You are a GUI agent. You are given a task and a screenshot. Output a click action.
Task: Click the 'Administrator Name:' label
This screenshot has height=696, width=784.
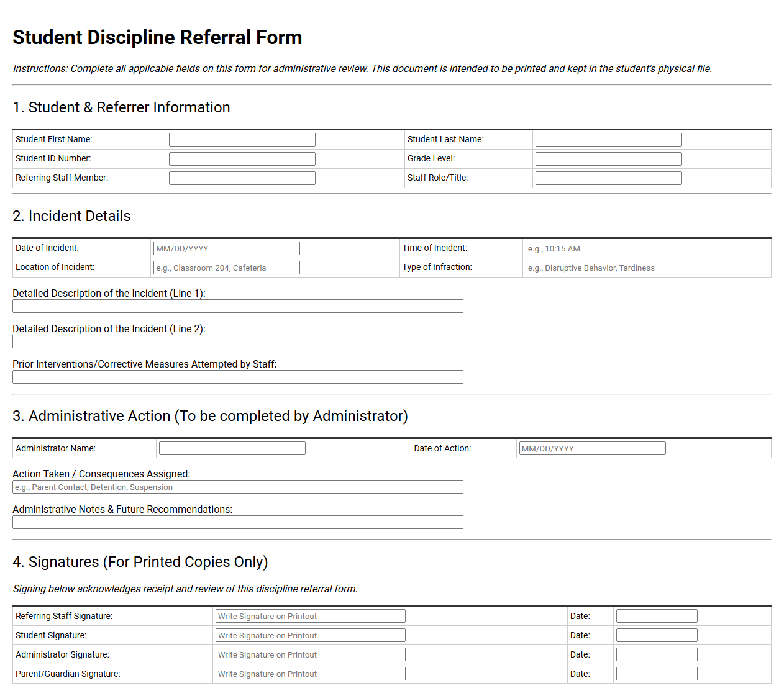(x=56, y=448)
